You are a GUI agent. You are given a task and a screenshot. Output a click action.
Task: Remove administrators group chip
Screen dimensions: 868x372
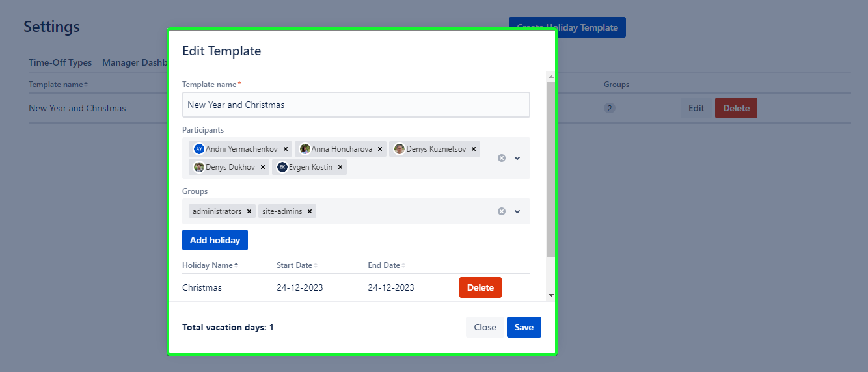tap(249, 211)
